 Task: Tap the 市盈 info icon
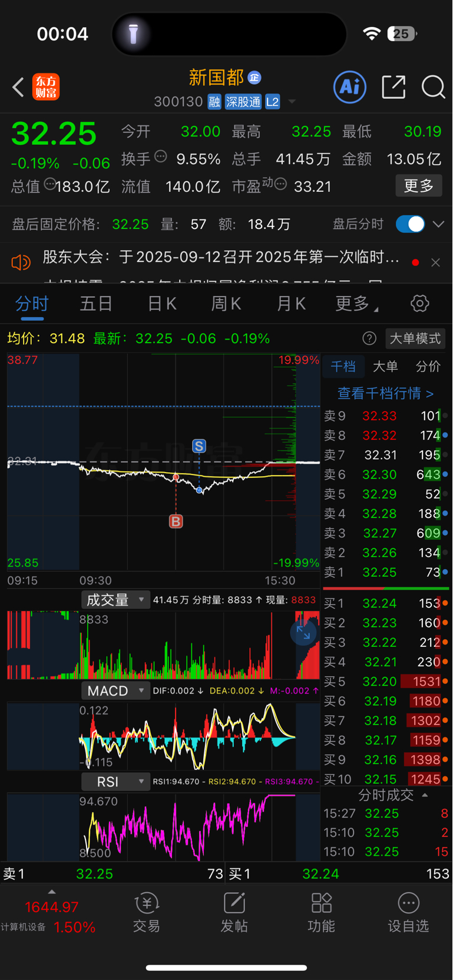click(280, 184)
